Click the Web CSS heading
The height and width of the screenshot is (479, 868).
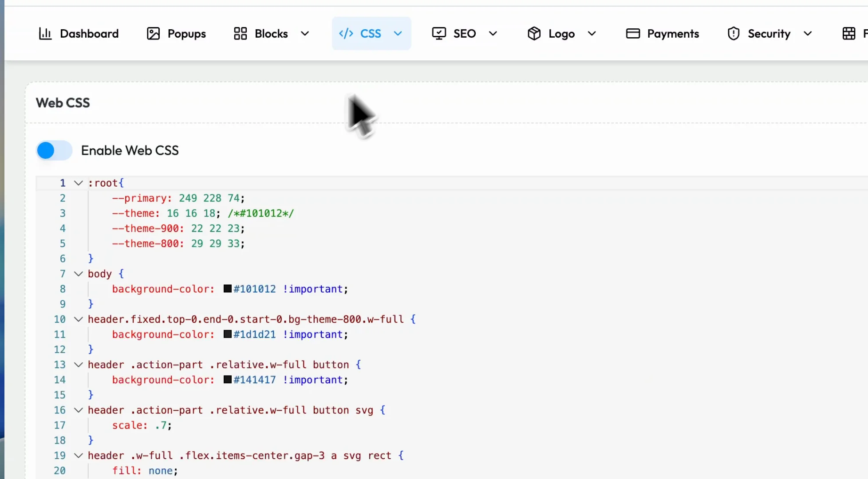click(x=63, y=103)
